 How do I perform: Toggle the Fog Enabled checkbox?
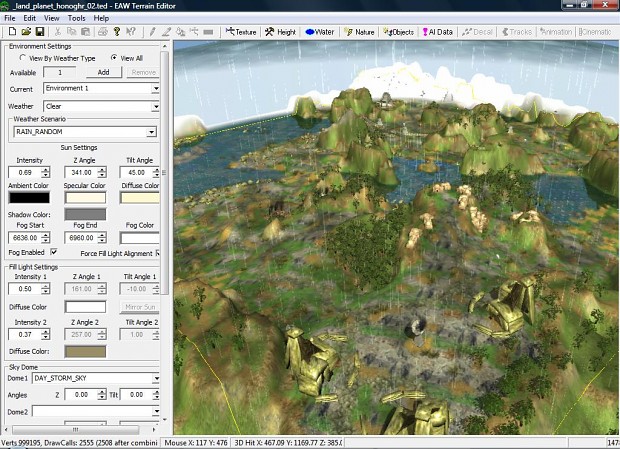[54, 252]
